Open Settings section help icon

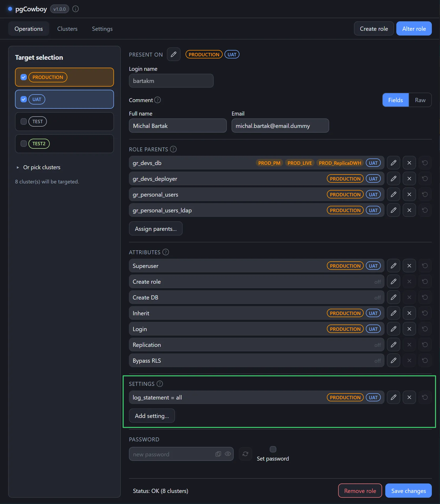[160, 384]
